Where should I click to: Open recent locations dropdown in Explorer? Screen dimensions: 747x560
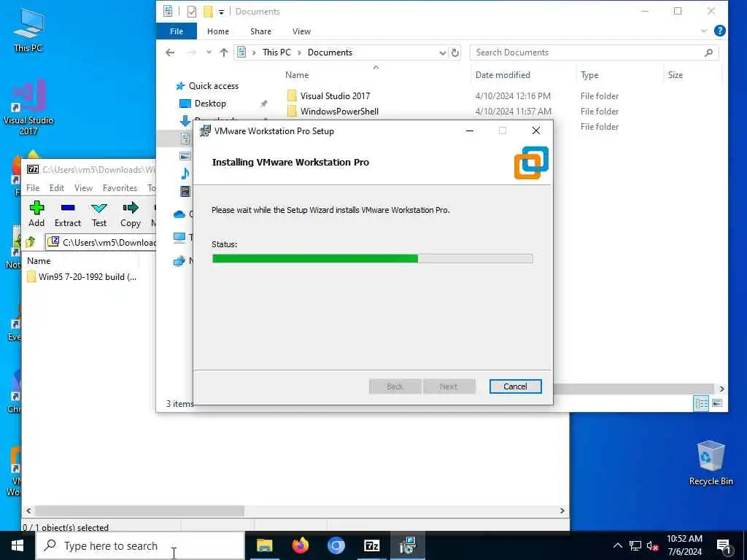pyautogui.click(x=209, y=52)
